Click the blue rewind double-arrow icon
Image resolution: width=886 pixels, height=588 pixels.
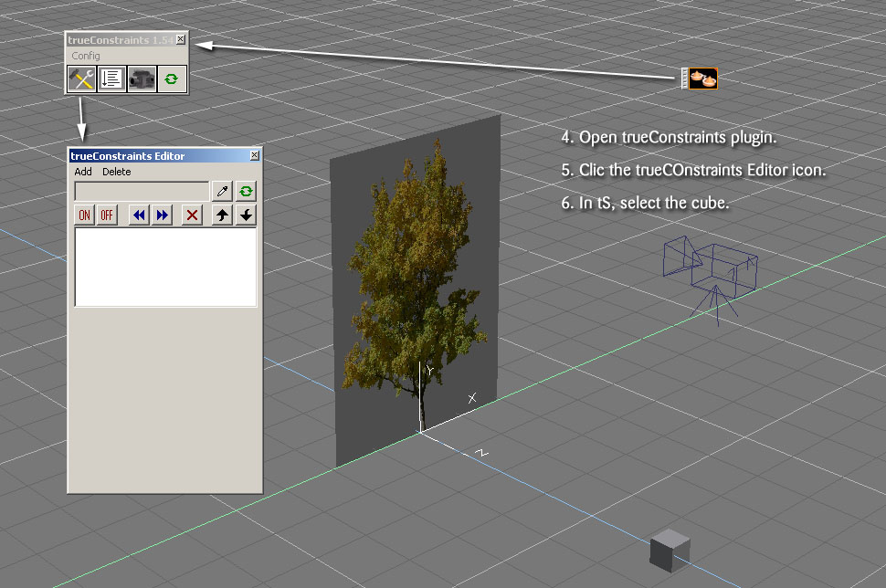pos(139,215)
